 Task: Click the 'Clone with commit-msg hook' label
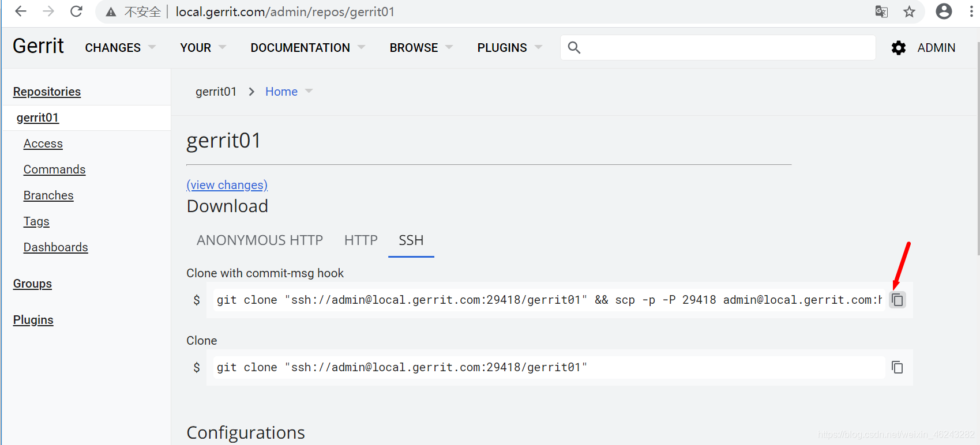265,273
